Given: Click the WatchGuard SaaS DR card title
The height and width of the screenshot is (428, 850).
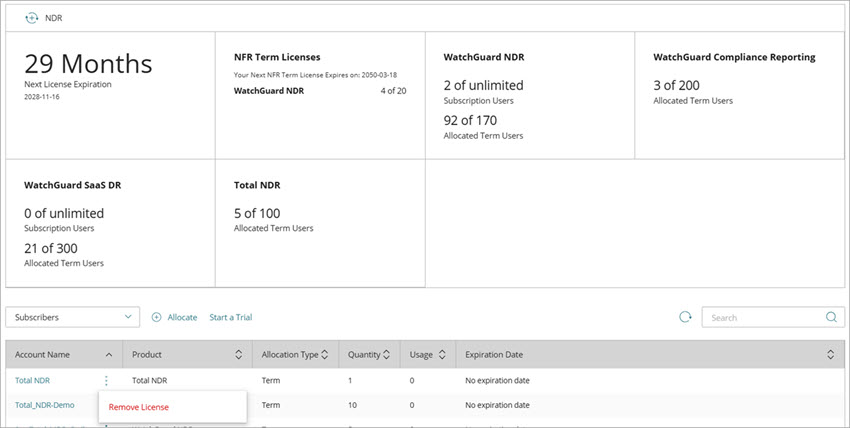Looking at the screenshot, I should click(73, 185).
